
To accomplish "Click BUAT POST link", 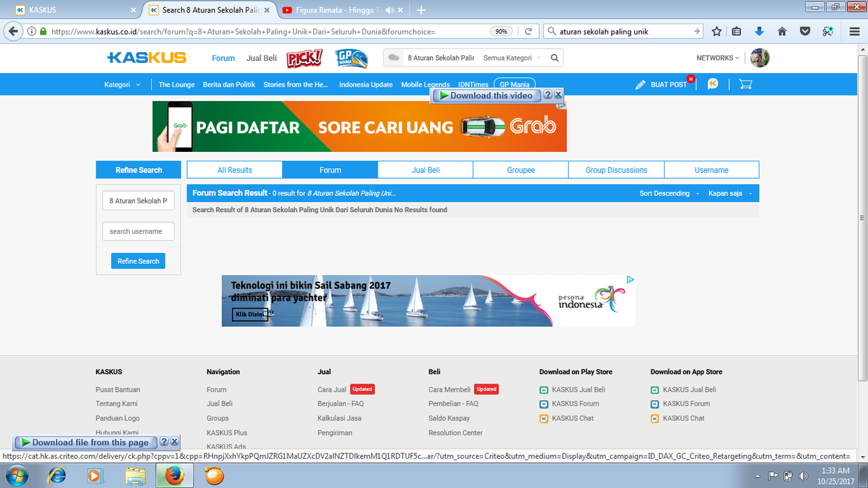I will point(669,85).
